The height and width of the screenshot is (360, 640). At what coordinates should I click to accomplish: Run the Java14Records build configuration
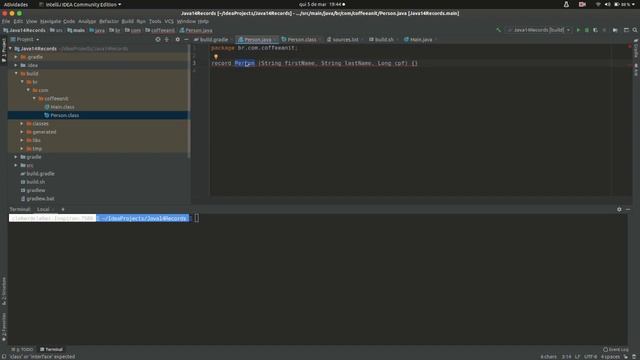point(578,30)
